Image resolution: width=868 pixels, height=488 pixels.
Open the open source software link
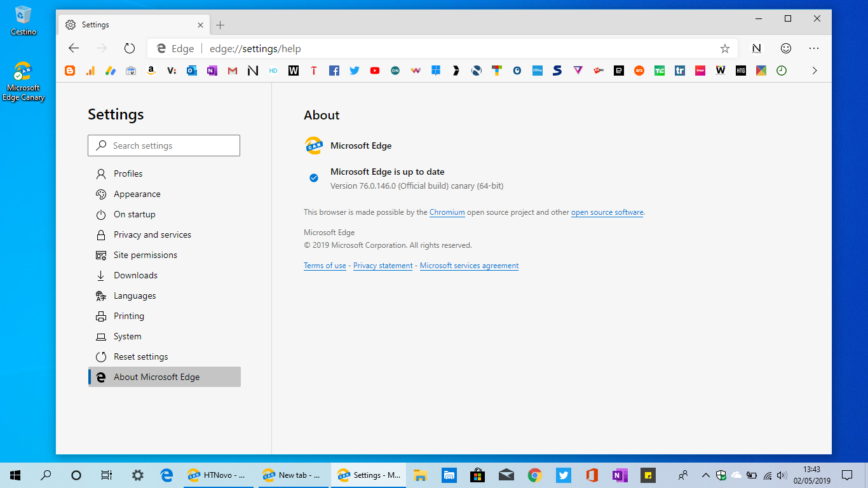pyautogui.click(x=607, y=212)
